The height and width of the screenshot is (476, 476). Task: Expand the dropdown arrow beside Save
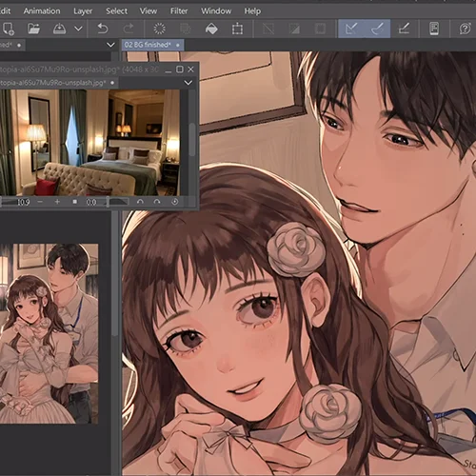(x=78, y=29)
